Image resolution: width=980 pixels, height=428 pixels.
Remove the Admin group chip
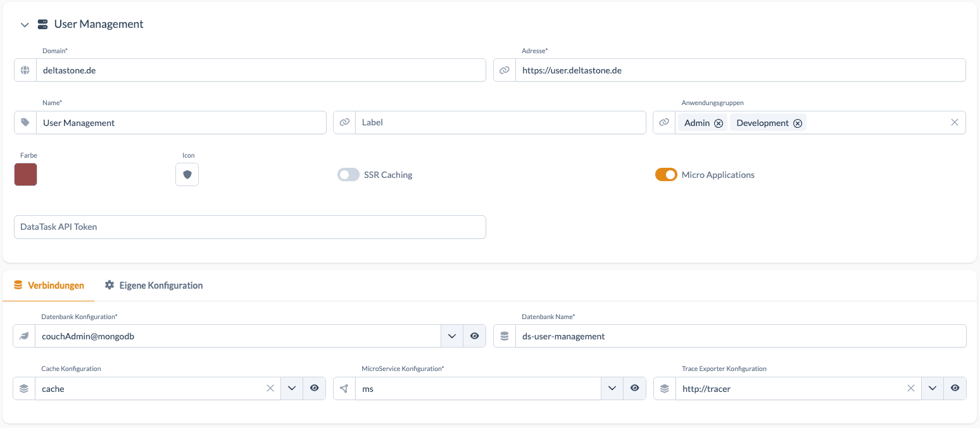(x=719, y=123)
